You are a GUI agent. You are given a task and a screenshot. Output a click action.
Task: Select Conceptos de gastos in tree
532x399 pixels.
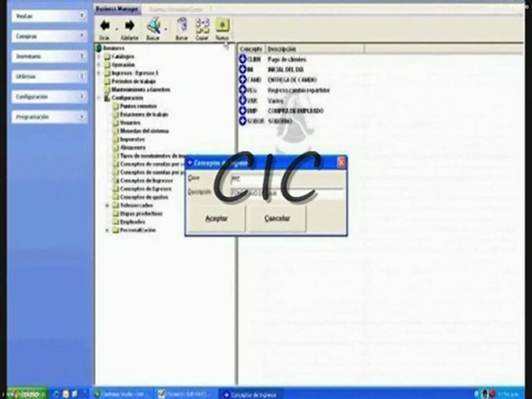(x=144, y=197)
